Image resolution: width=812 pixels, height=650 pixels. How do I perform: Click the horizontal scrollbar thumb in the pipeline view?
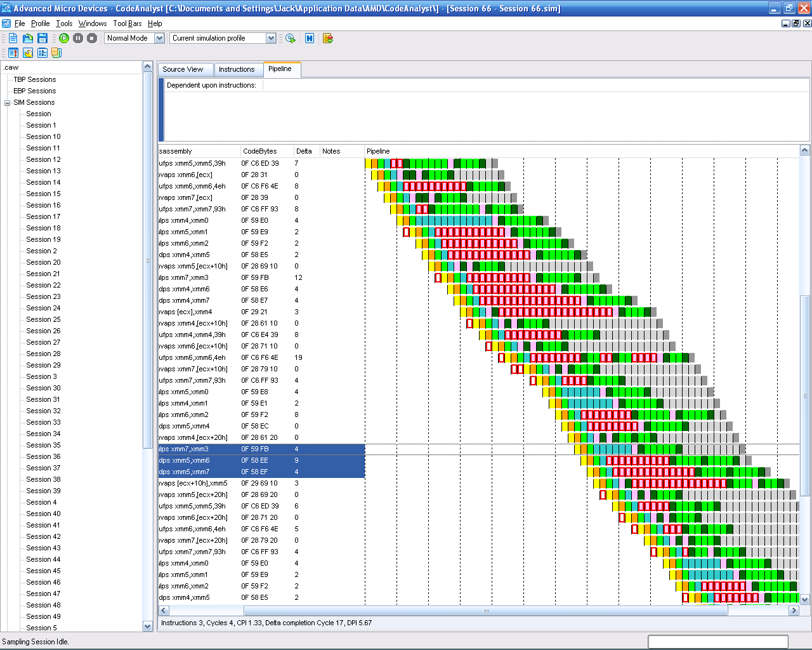(485, 611)
